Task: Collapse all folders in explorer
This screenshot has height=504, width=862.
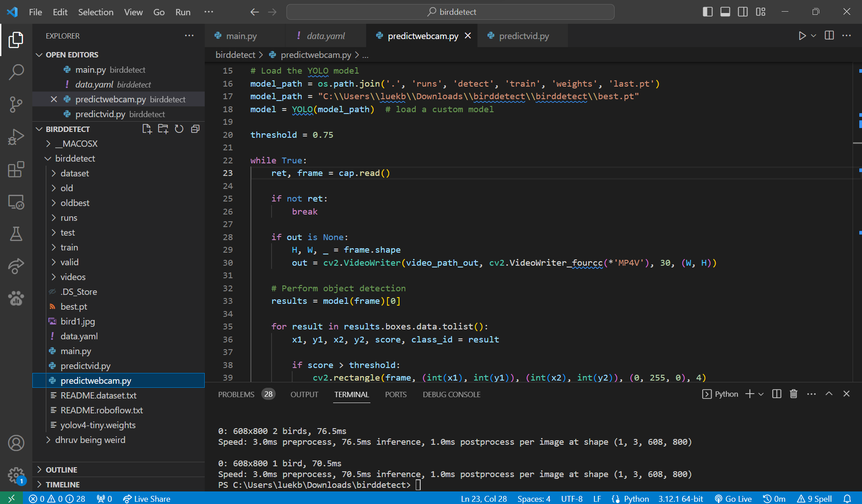Action: 195,129
